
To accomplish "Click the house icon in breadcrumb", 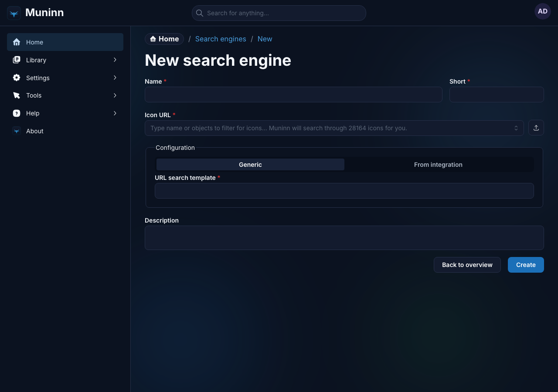I will (x=153, y=39).
